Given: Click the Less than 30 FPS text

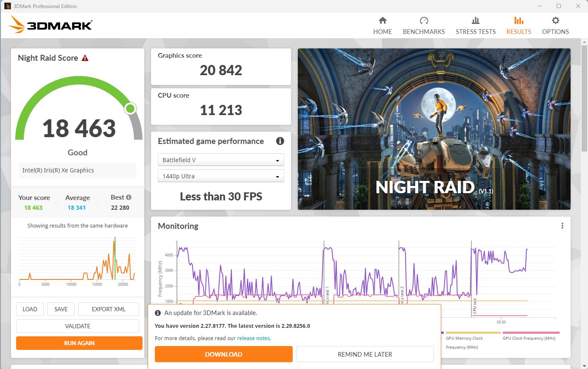Looking at the screenshot, I should [221, 197].
